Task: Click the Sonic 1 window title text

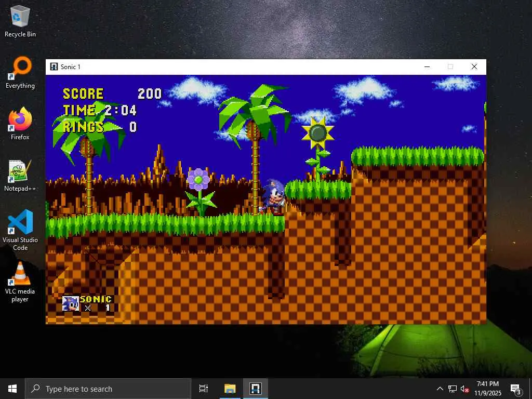Action: [x=71, y=67]
